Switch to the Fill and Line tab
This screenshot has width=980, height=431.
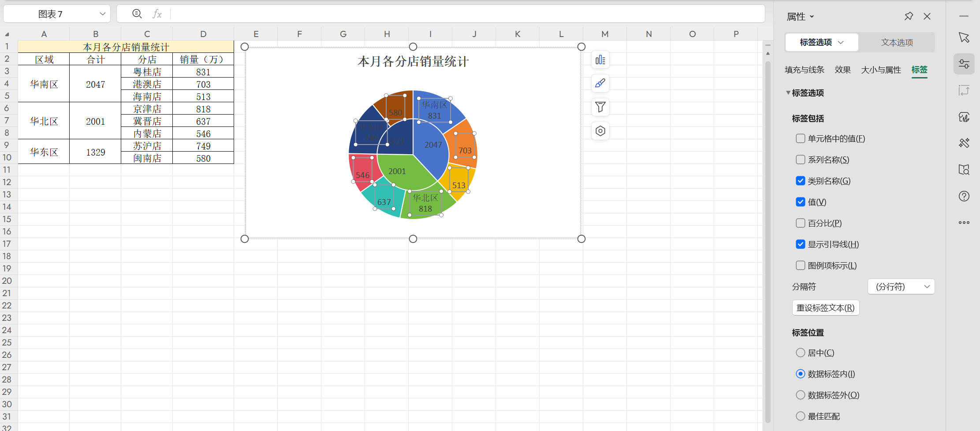click(804, 70)
